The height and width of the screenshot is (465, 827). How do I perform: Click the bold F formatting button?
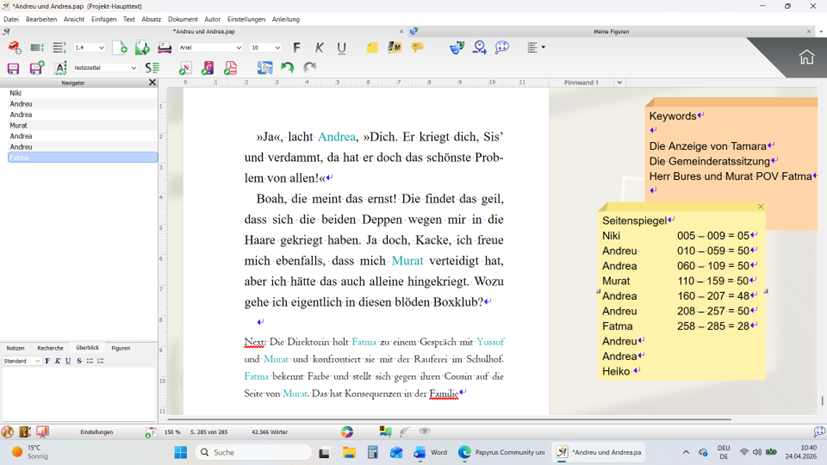[296, 47]
